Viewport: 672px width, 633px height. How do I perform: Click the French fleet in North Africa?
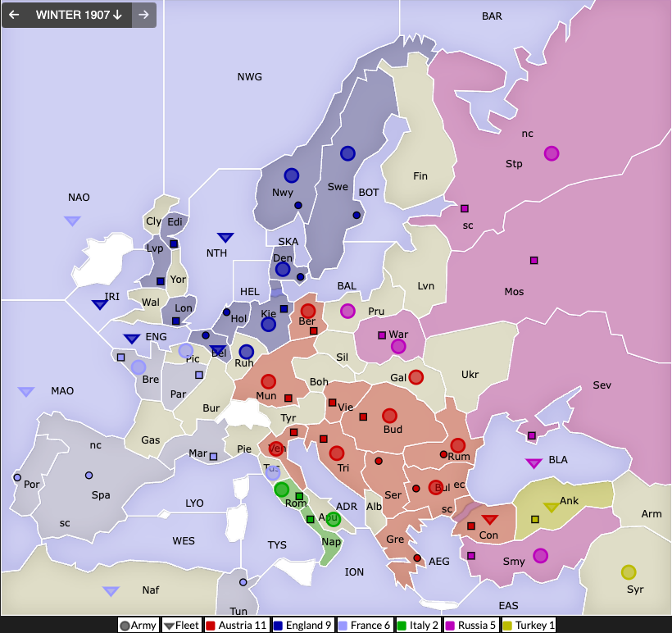click(x=111, y=591)
